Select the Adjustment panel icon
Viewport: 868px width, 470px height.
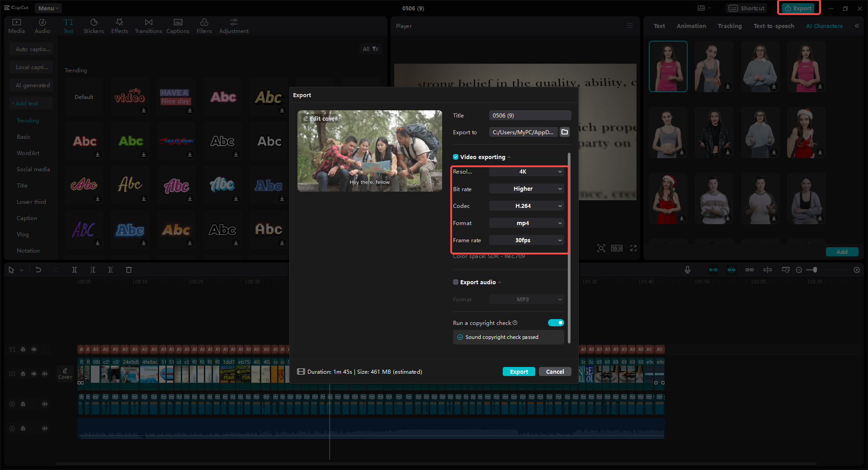point(234,25)
